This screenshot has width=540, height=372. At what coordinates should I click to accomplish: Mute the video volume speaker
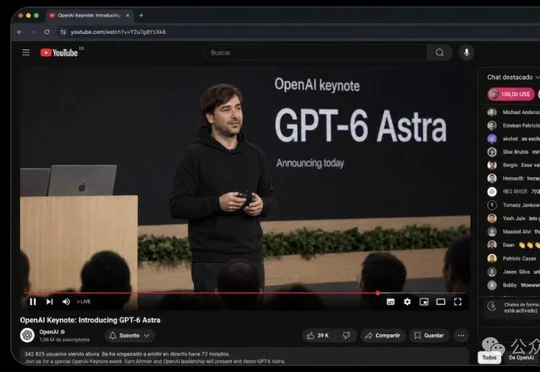66,302
